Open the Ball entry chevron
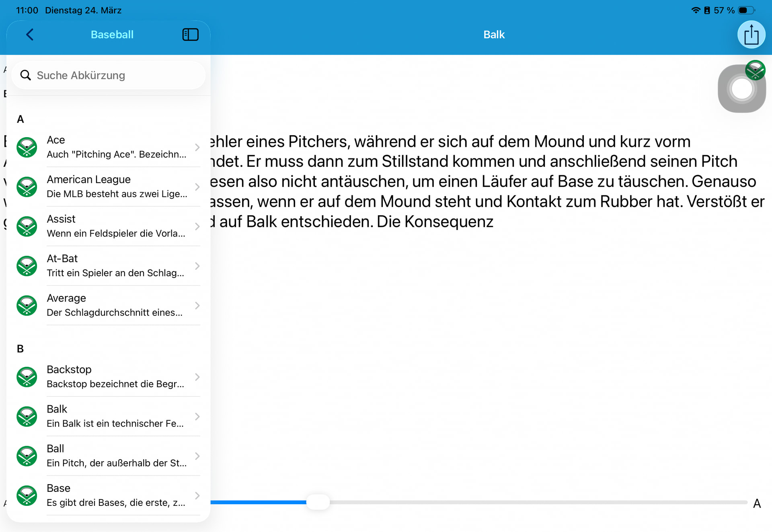The width and height of the screenshot is (772, 532). pos(197,456)
